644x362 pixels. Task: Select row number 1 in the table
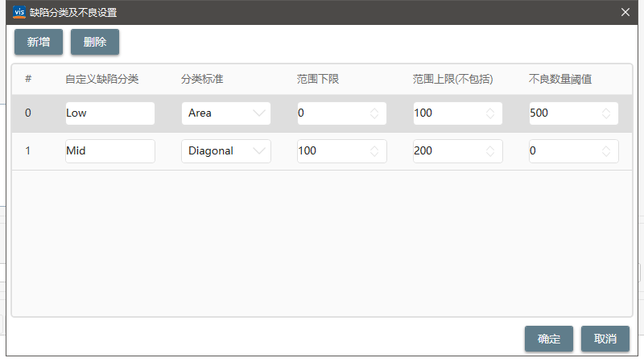coord(28,150)
